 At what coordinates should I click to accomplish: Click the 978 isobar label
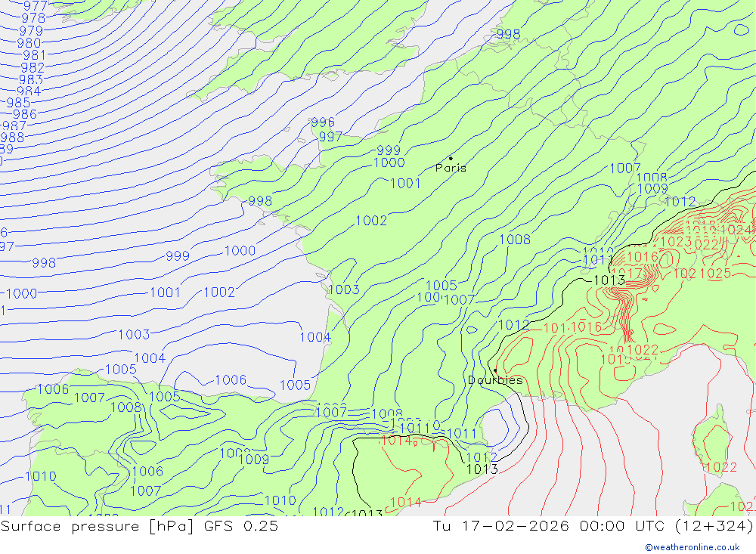point(33,18)
